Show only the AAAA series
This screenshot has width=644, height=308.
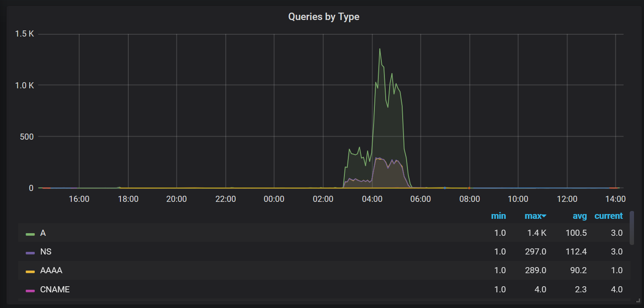pyautogui.click(x=51, y=271)
